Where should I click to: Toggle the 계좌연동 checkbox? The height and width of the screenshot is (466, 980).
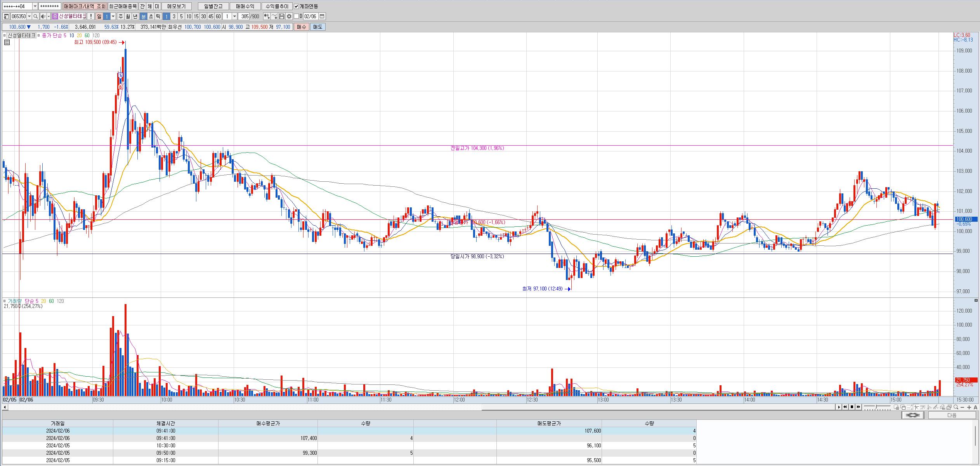297,6
